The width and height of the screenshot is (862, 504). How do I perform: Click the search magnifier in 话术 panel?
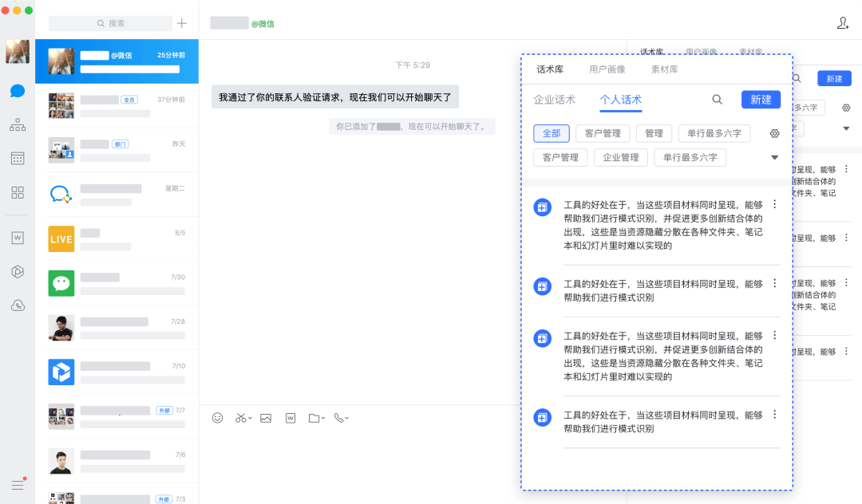coord(717,100)
